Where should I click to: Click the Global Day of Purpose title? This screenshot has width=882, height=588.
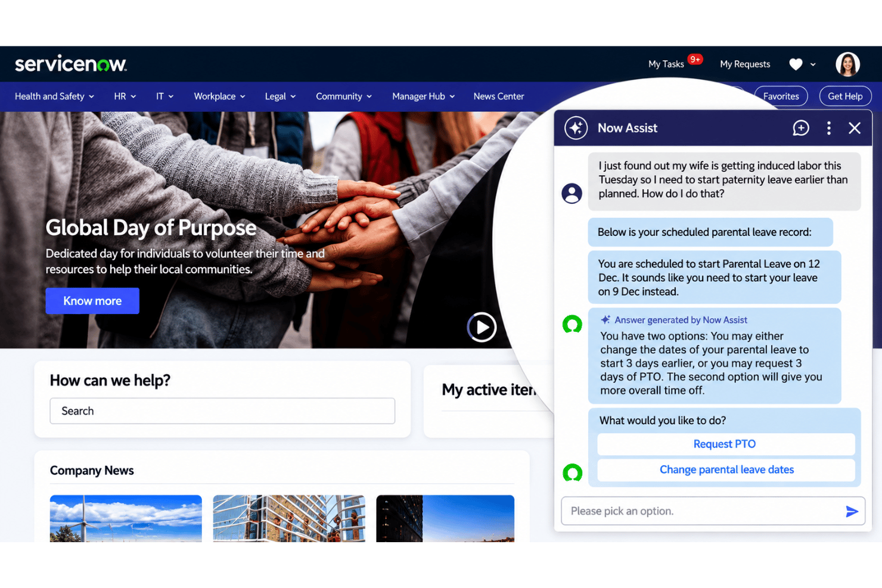(151, 228)
